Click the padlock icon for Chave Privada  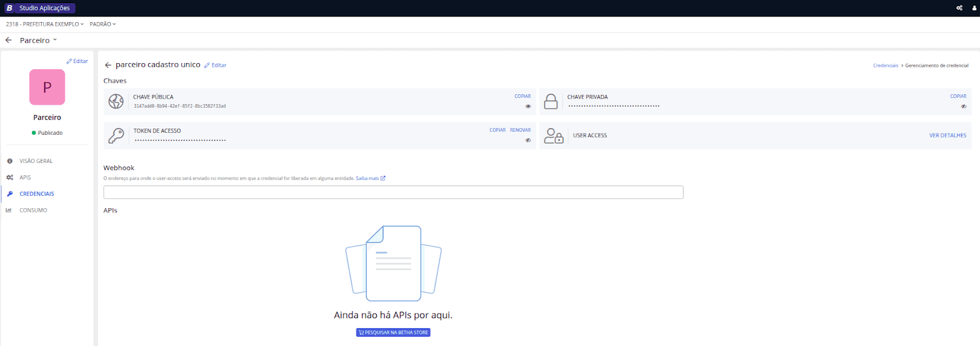(x=551, y=102)
